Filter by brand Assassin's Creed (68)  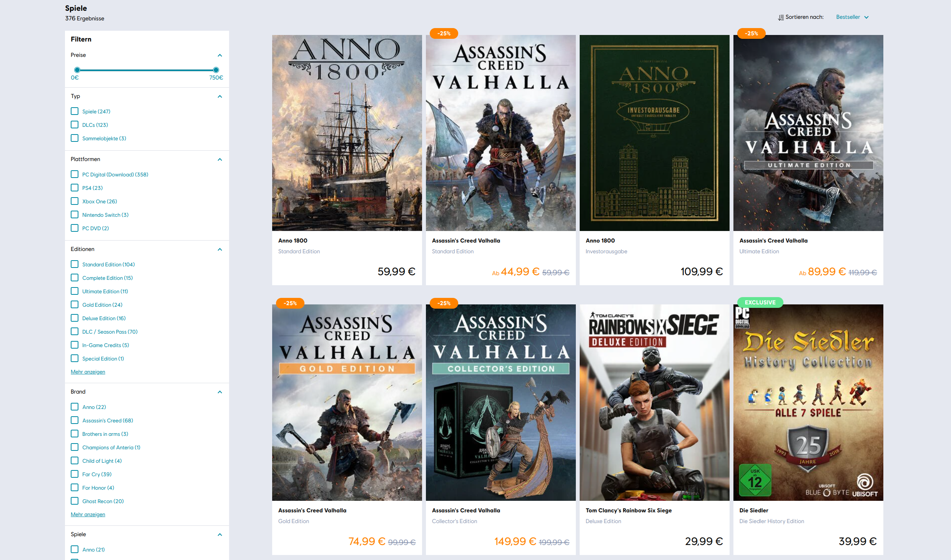[75, 420]
